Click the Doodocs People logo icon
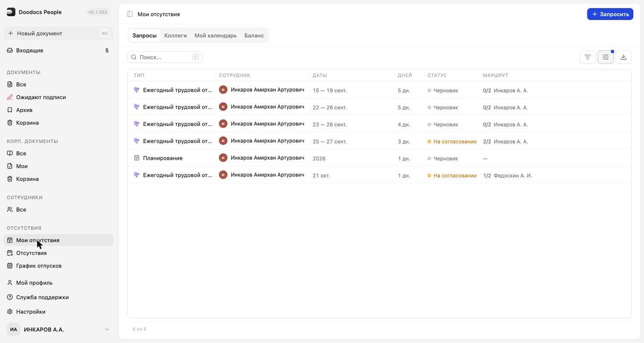 [11, 12]
